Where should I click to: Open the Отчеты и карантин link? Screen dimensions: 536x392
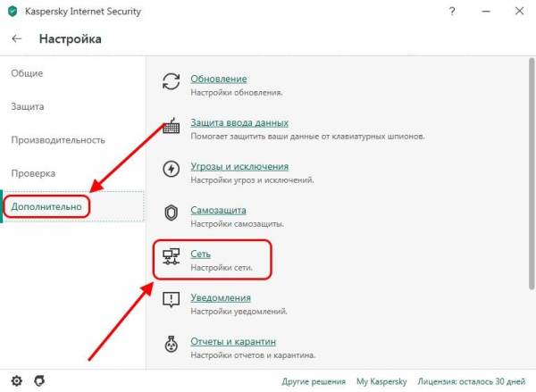click(233, 341)
